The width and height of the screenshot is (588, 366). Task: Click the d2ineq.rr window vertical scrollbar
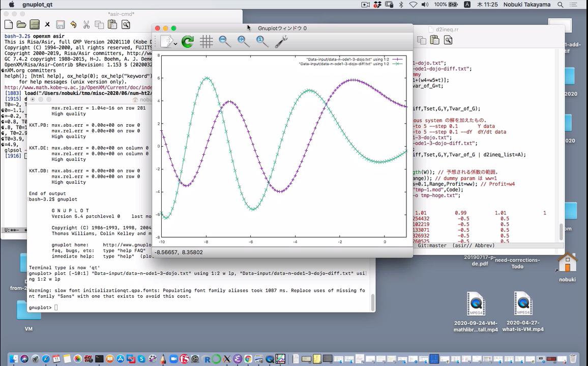(561, 232)
